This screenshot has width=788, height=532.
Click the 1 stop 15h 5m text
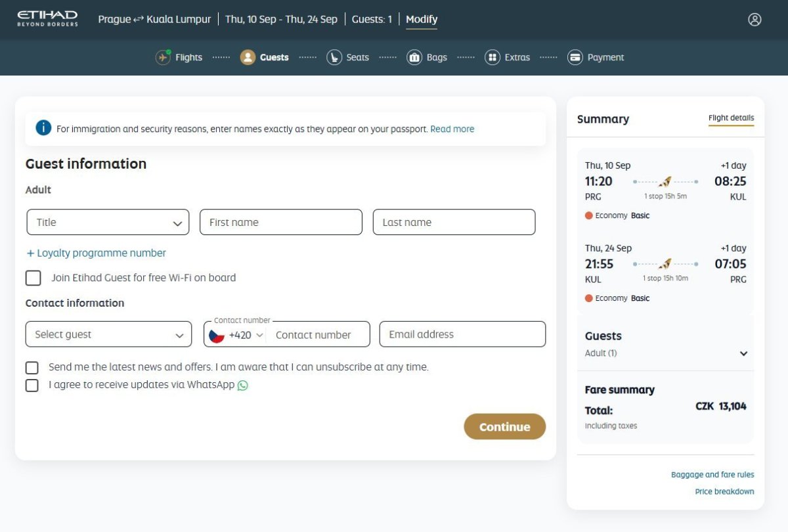point(665,196)
